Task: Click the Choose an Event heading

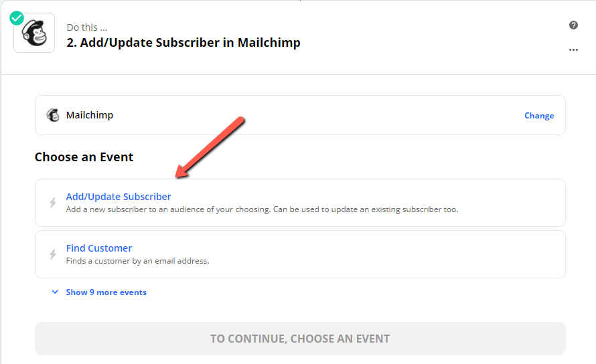Action: tap(84, 157)
